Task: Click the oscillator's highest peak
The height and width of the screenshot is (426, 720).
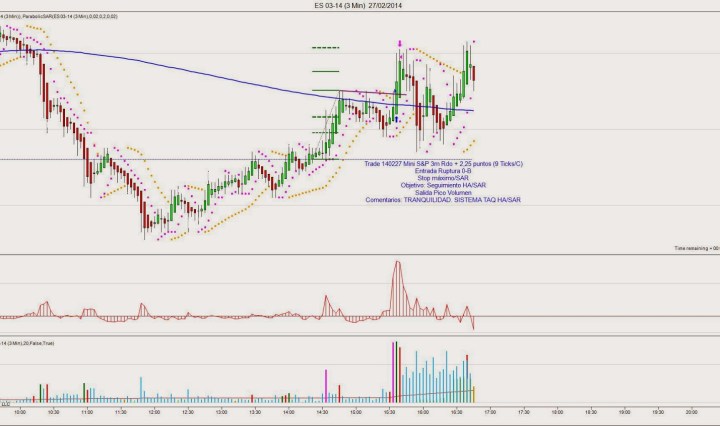Action: pyautogui.click(x=397, y=263)
